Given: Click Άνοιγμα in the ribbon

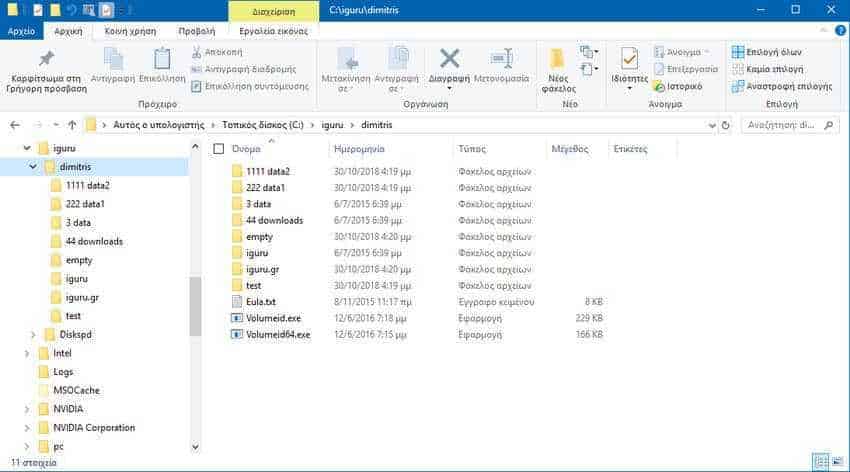Looking at the screenshot, I should [683, 52].
